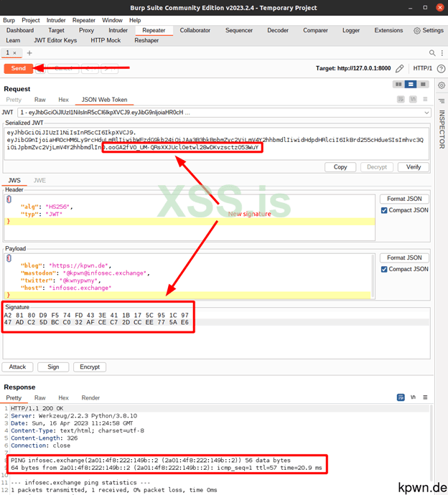
Task: Click inside the Serialized JWT text field
Action: pos(216,143)
